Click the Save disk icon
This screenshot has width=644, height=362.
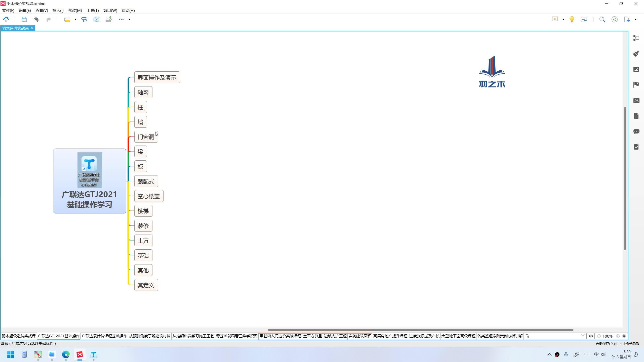tap(24, 19)
